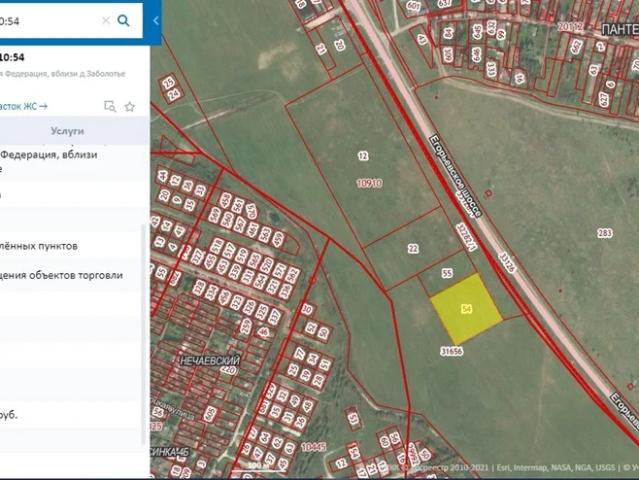Select parcel 12 in quarter 10910
Image resolution: width=639 pixels, height=480 pixels.
pyautogui.click(x=363, y=156)
